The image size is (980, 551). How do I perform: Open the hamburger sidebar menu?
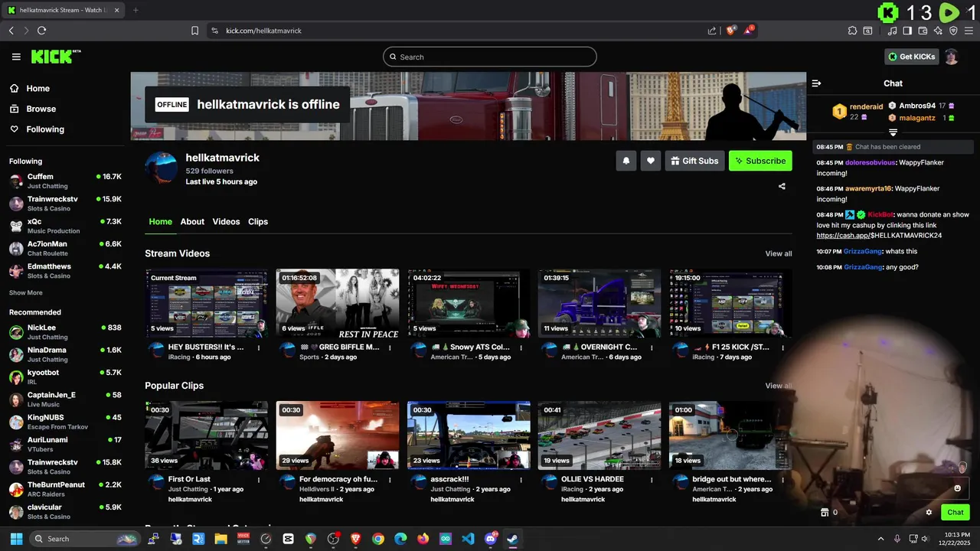pyautogui.click(x=16, y=57)
